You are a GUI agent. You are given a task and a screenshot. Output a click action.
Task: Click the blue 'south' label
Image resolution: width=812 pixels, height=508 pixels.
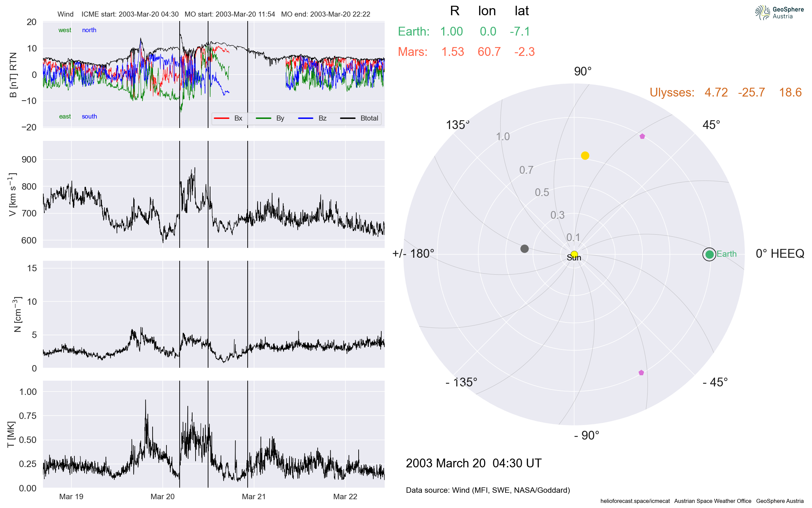coord(89,117)
